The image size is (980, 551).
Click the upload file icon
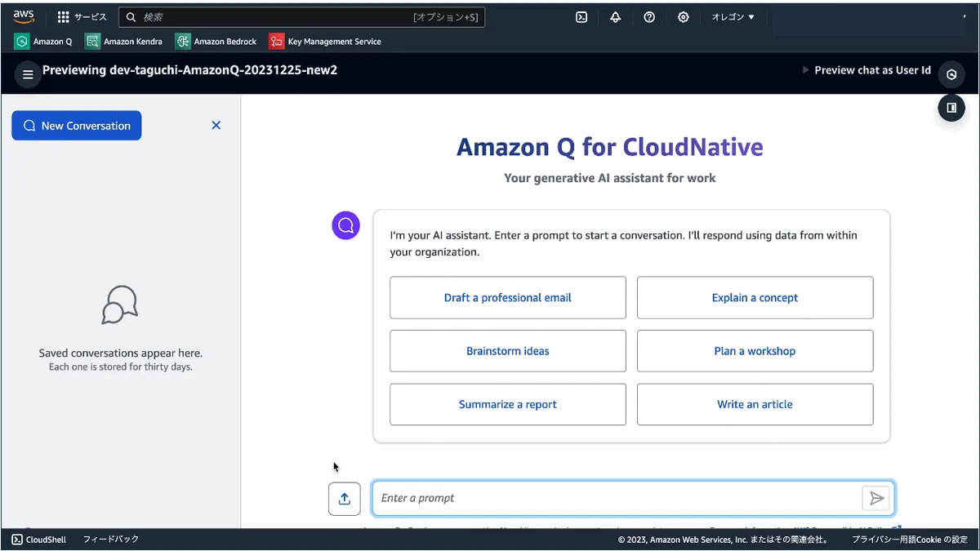345,498
